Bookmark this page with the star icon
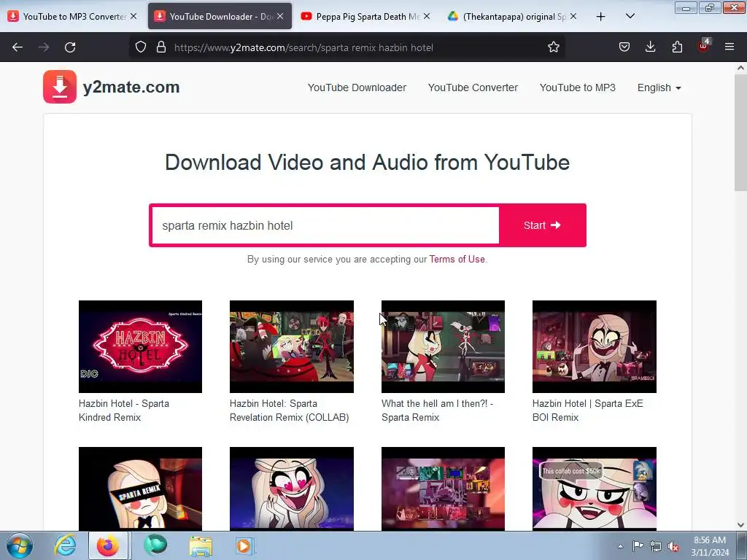747x560 pixels. pos(553,47)
